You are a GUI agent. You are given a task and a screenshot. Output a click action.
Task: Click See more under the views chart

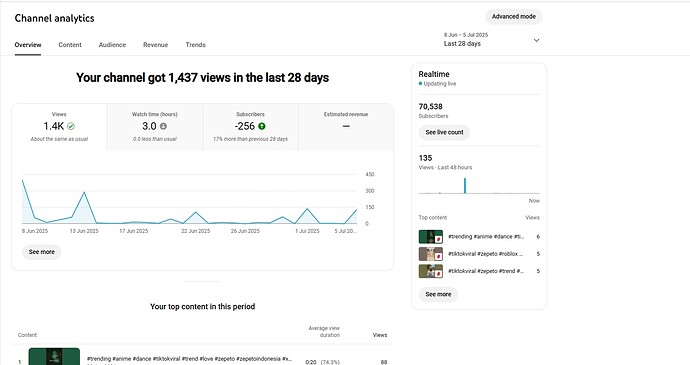42,252
